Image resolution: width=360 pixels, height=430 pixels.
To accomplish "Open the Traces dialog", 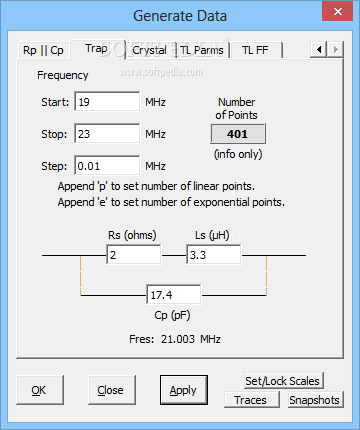I will pos(252,400).
